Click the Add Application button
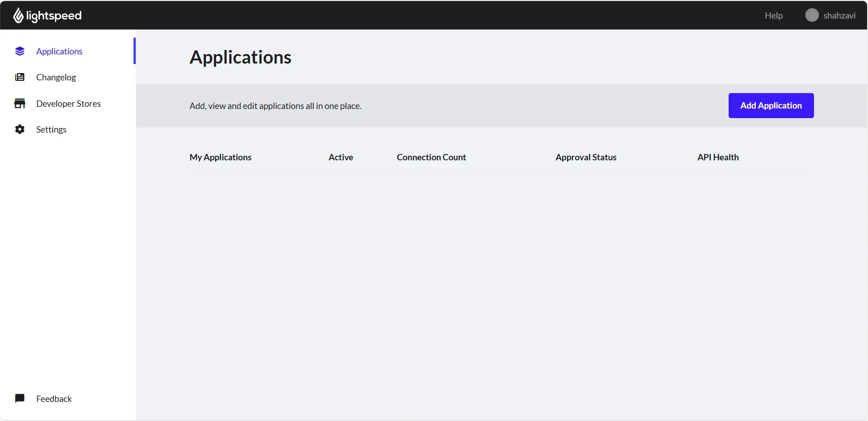 point(771,105)
